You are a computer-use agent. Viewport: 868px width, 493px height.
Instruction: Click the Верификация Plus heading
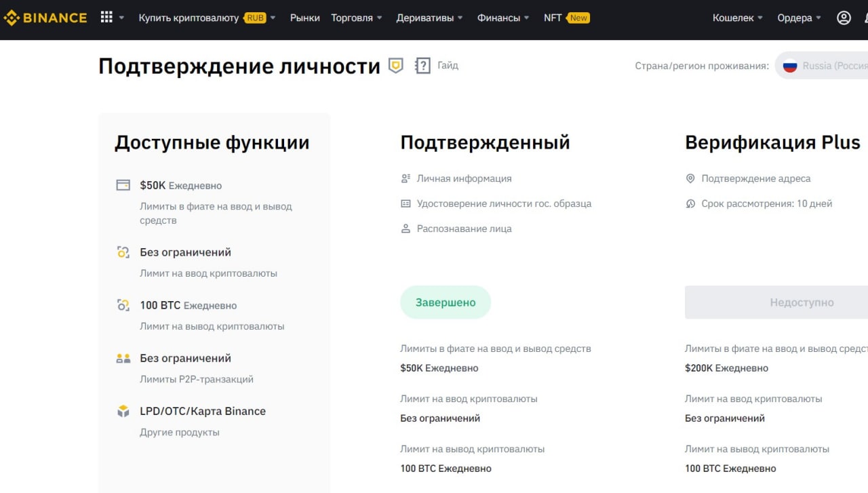point(772,142)
